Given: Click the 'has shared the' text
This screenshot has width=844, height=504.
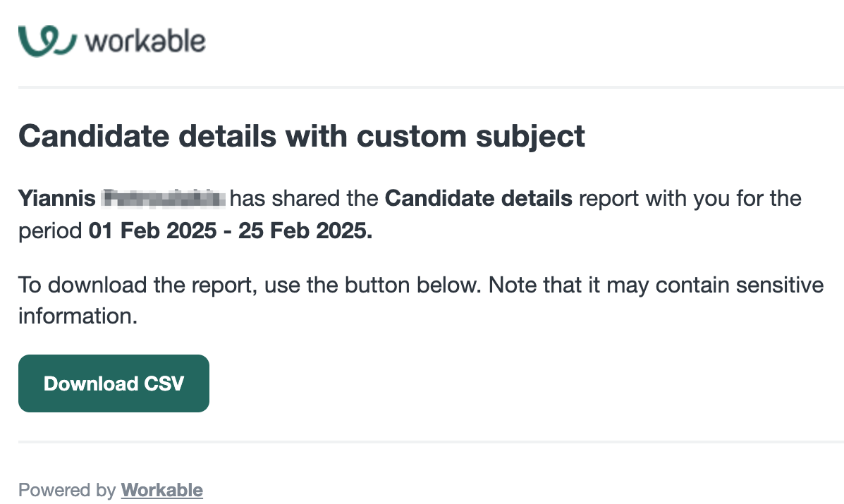Looking at the screenshot, I should click(304, 199).
